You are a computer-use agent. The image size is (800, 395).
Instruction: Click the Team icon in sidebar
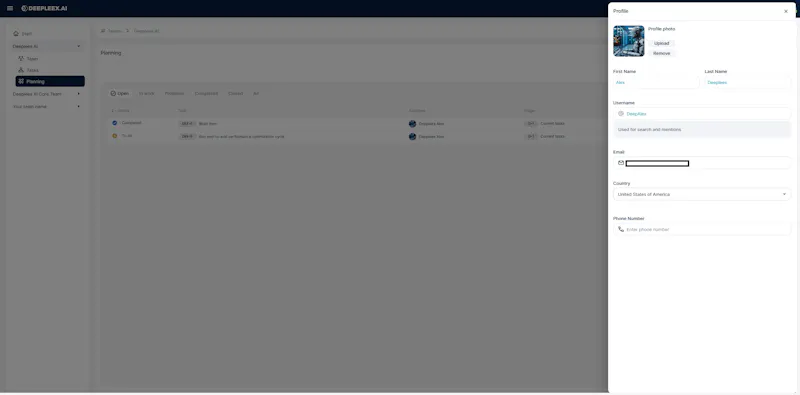(x=21, y=59)
